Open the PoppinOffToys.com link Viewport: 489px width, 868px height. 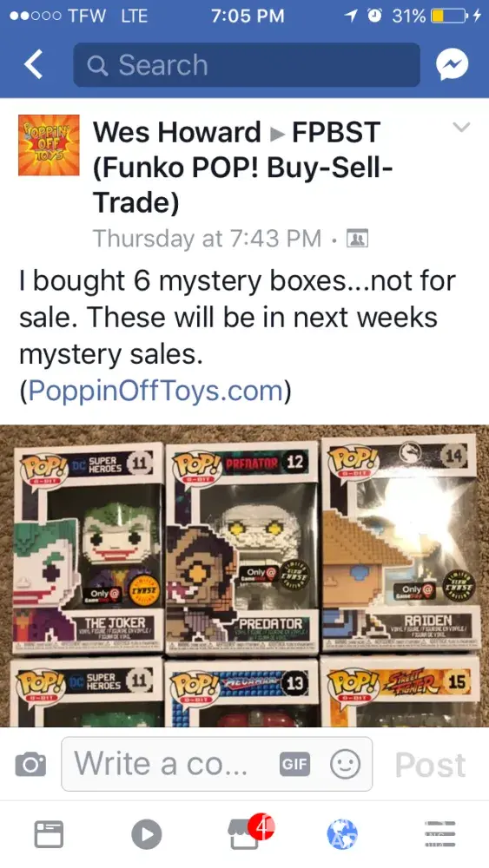coord(156,391)
